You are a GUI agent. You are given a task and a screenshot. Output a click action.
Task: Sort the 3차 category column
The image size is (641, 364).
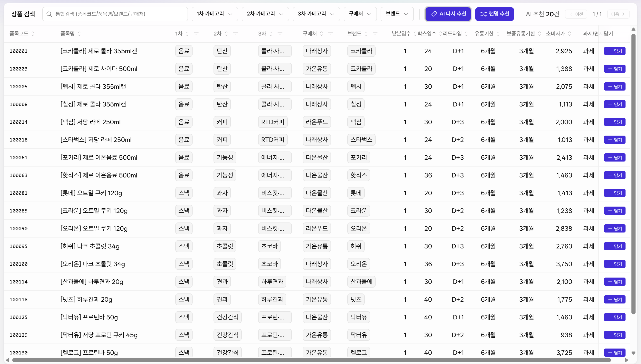[271, 33]
